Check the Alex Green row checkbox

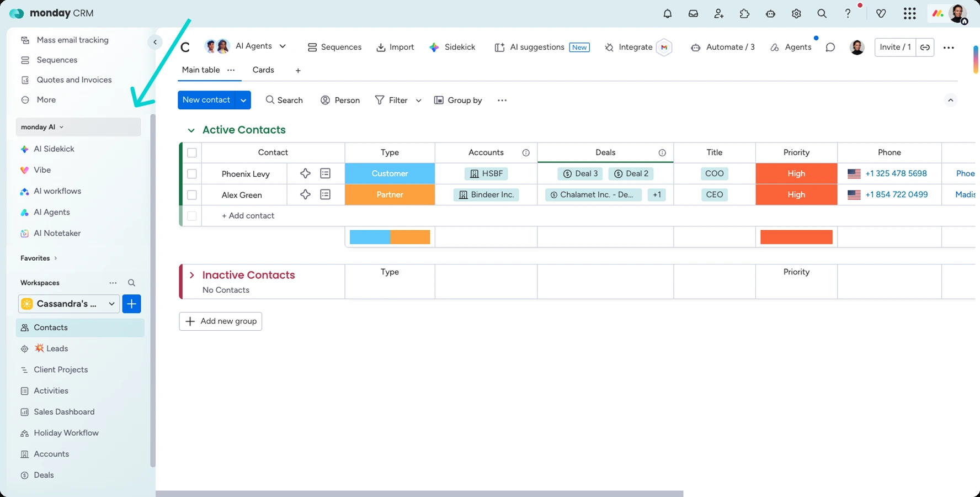[192, 195]
